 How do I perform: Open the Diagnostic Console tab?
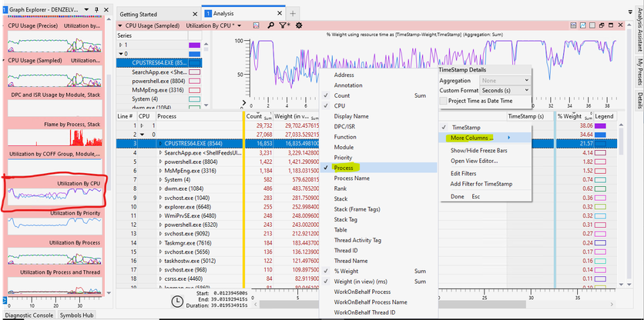(29, 315)
